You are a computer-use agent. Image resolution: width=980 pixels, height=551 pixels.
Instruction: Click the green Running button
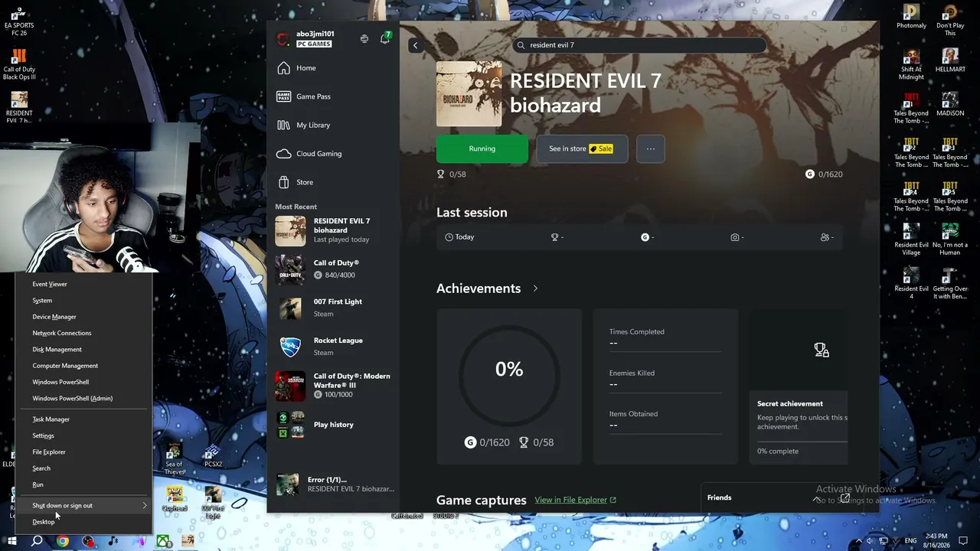point(482,149)
